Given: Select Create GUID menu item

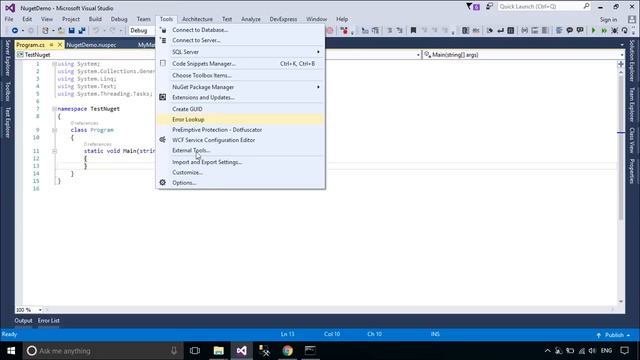Looking at the screenshot, I should click(x=240, y=109).
